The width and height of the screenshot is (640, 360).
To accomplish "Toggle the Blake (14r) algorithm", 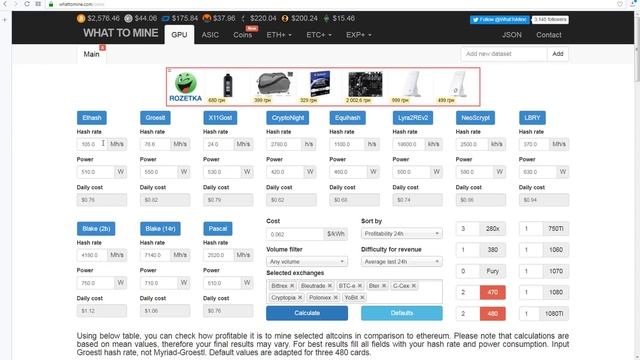I will tap(160, 229).
